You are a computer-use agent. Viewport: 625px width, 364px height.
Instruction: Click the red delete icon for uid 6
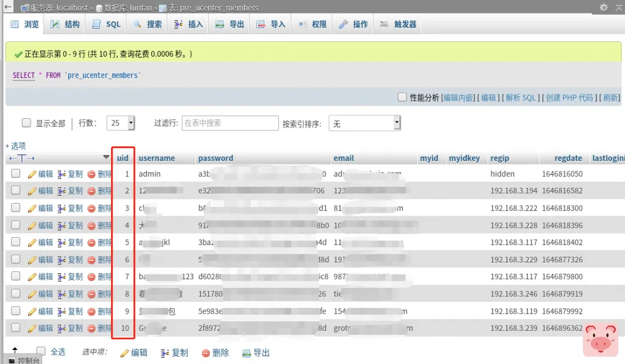[x=92, y=260]
